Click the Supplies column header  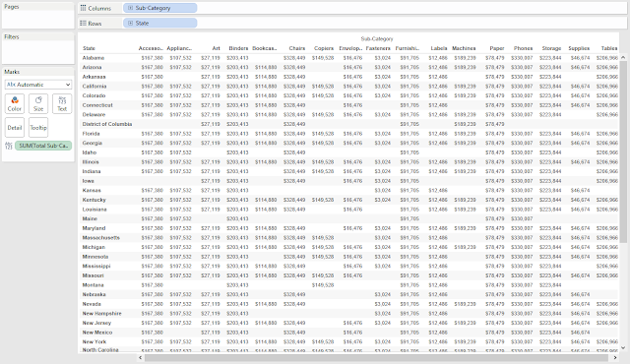click(579, 48)
